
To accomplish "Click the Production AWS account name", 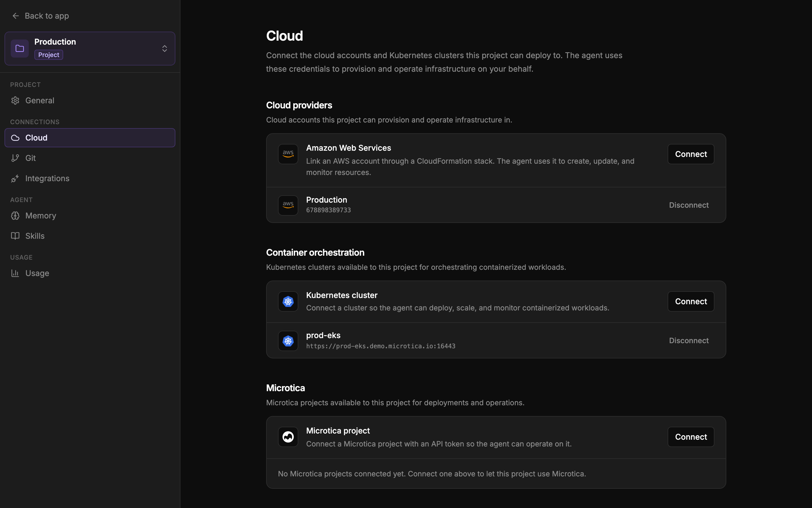I will click(x=326, y=200).
